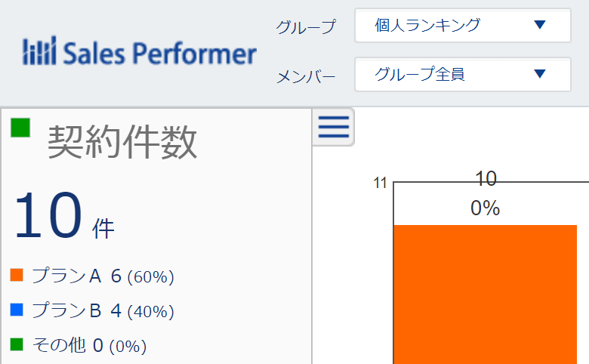Select the プランB 4 (40%) legend entry
Screen dimensions: 589x364
coord(103,310)
